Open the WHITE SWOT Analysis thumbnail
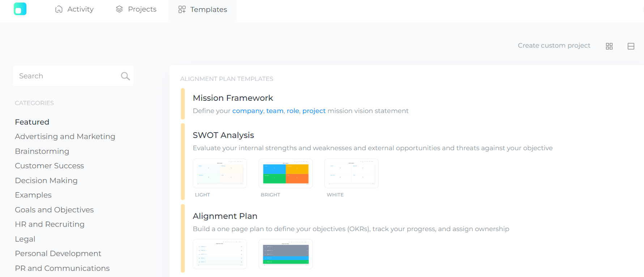This screenshot has height=277, width=644. coord(351,173)
